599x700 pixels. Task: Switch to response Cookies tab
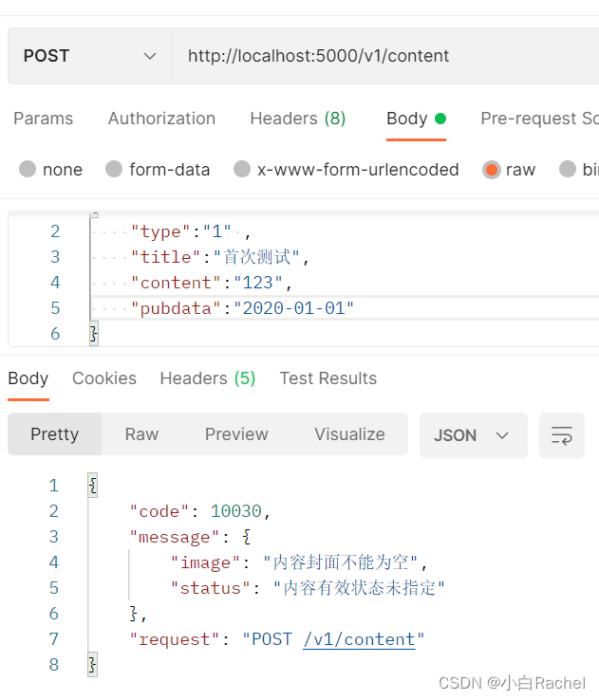pos(104,378)
